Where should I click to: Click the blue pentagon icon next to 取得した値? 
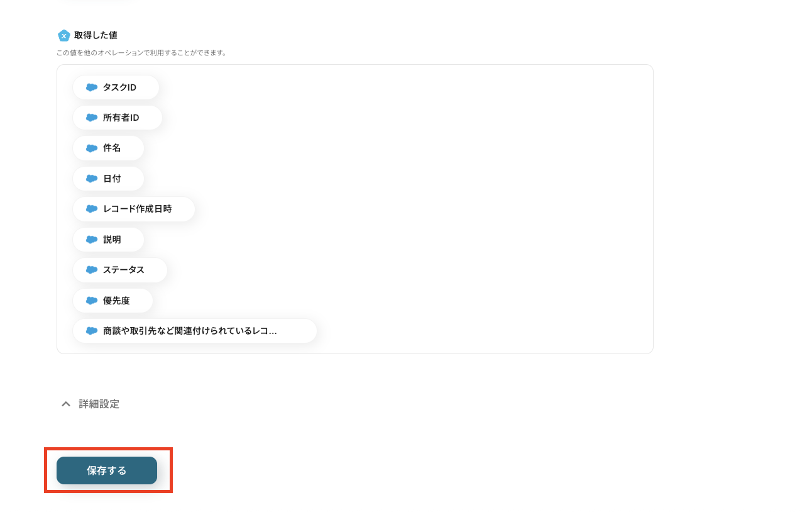[x=63, y=35]
